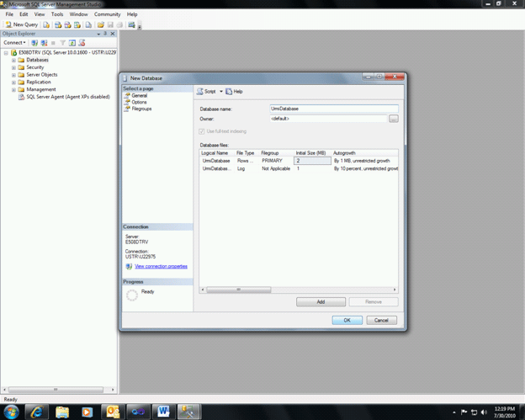Select the E508DTRV server tree node
The height and width of the screenshot is (420, 525).
point(67,52)
